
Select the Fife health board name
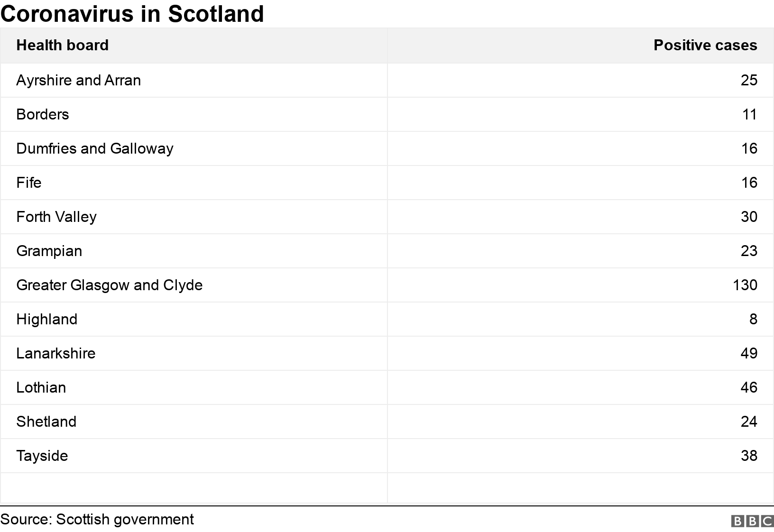click(x=28, y=183)
